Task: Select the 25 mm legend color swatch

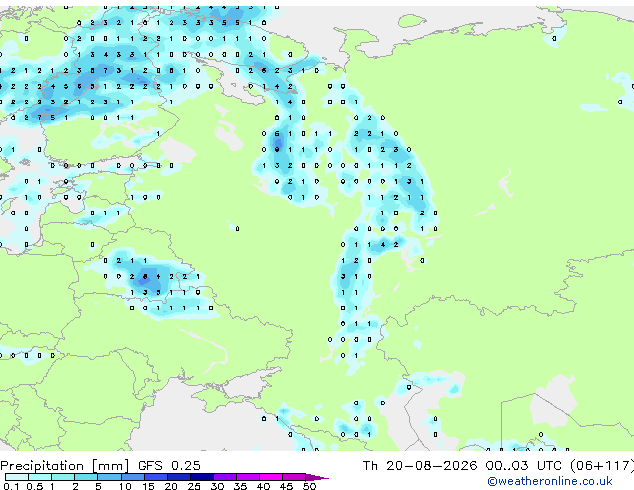Action: 202,477
